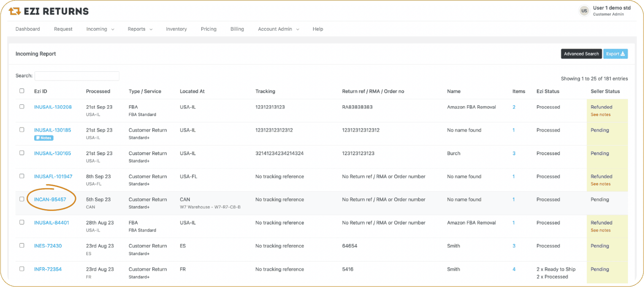Image resolution: width=644 pixels, height=287 pixels.
Task: Open the Billing page from the navigation
Action: pos(237,29)
